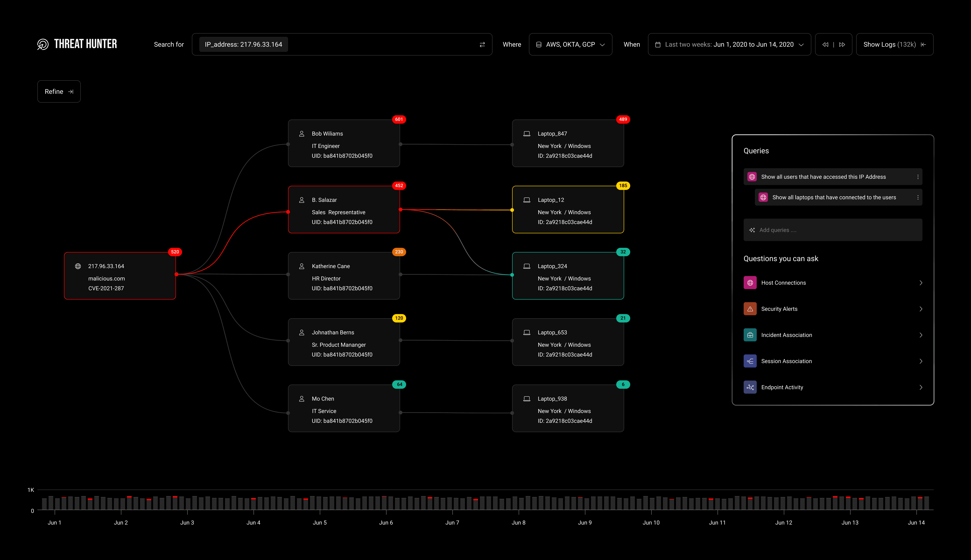Click the Threat Hunter logo icon
The image size is (971, 560).
pyautogui.click(x=43, y=44)
